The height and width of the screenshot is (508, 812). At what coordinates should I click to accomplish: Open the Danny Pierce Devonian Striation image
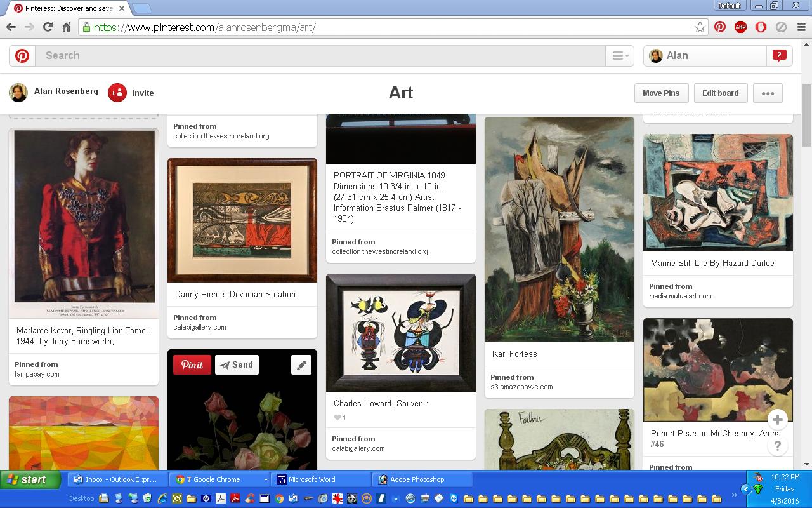point(242,220)
